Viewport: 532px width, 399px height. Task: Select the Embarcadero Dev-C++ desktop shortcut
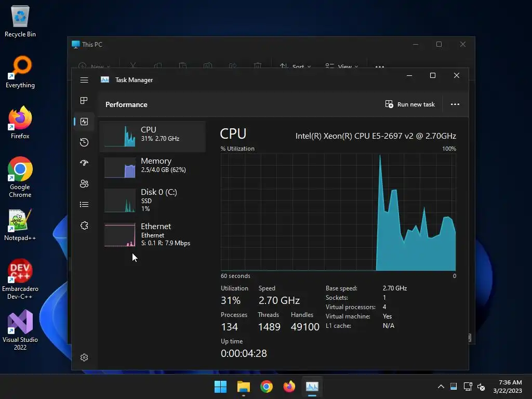point(20,279)
